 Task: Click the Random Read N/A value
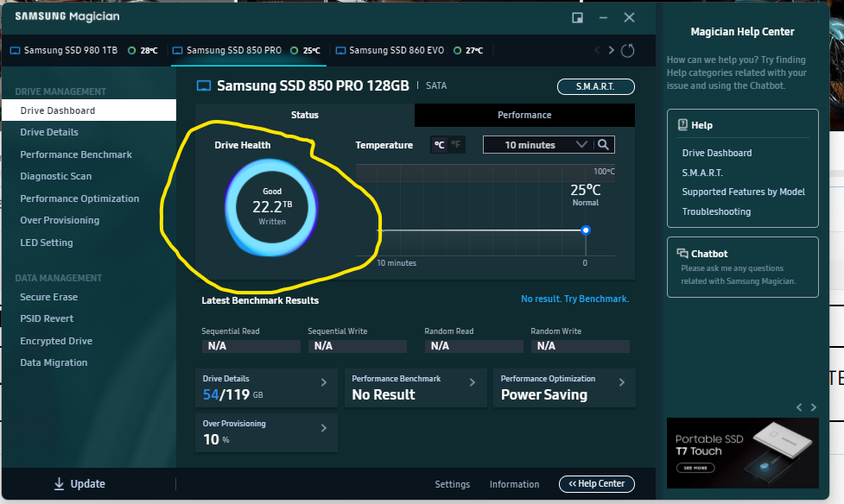click(473, 346)
